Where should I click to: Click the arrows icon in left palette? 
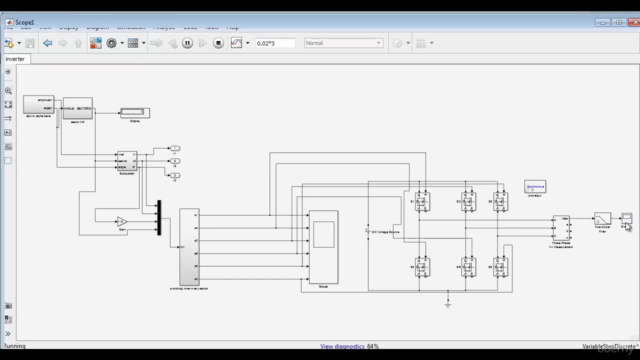8,118
